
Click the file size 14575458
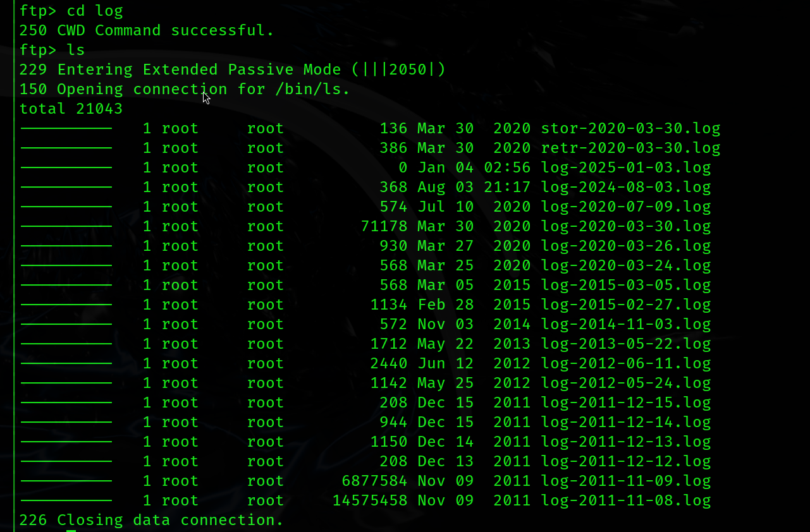point(370,500)
